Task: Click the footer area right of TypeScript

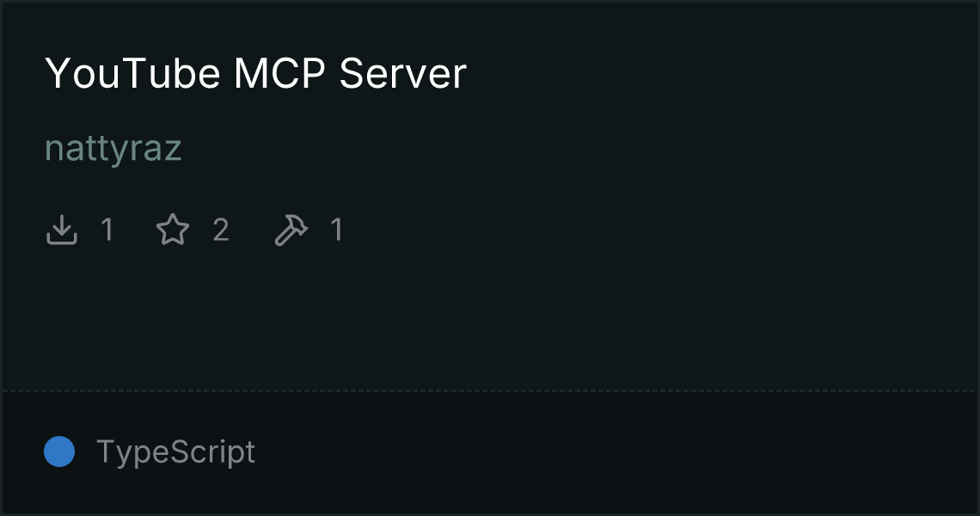Action: (612, 451)
